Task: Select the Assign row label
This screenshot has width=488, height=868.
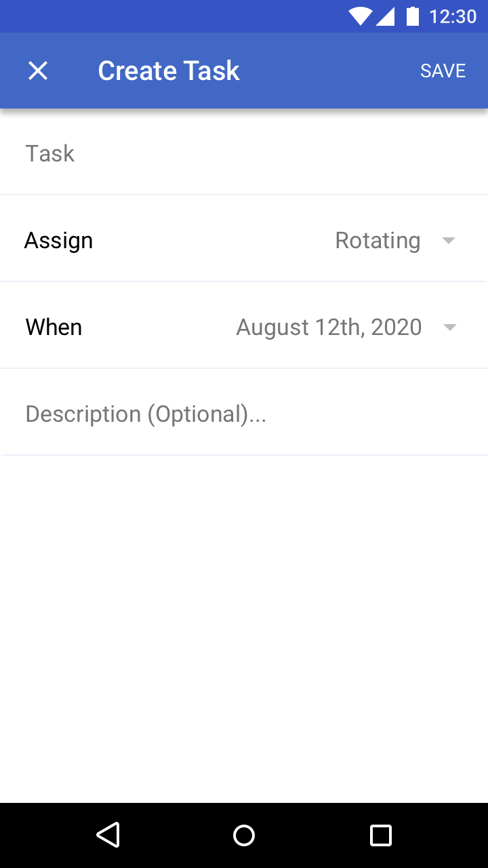Action: (x=58, y=241)
